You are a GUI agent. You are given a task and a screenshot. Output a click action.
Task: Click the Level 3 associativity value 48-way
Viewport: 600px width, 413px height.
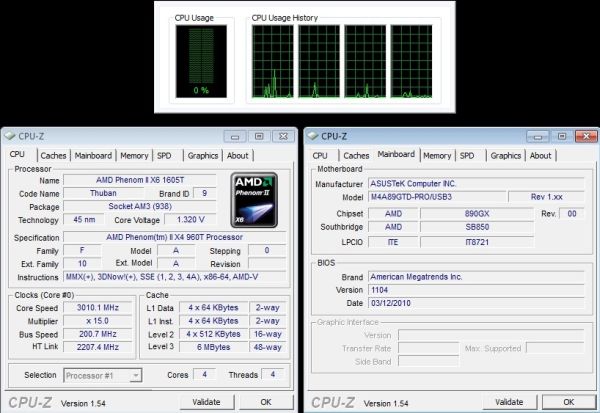[x=267, y=347]
